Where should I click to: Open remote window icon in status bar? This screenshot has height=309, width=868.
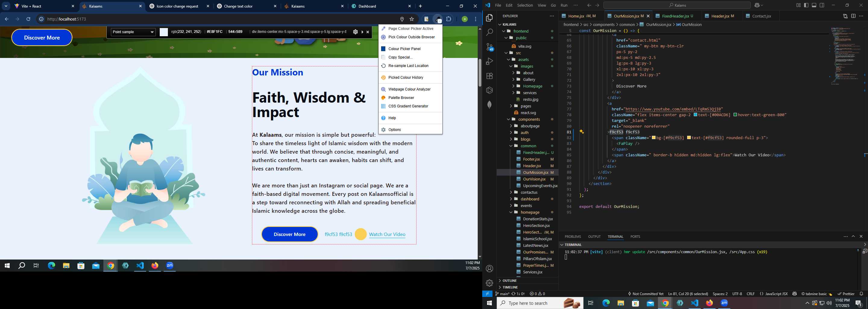tap(487, 294)
